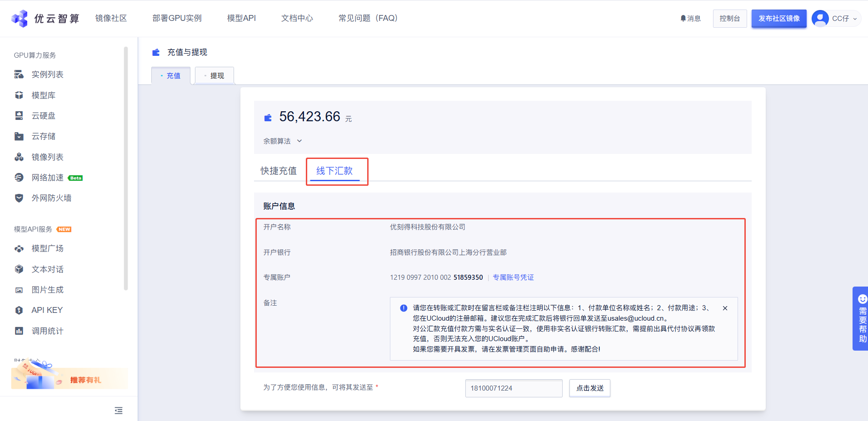Open 模型库 from the sidebar
The image size is (868, 421).
pos(43,95)
